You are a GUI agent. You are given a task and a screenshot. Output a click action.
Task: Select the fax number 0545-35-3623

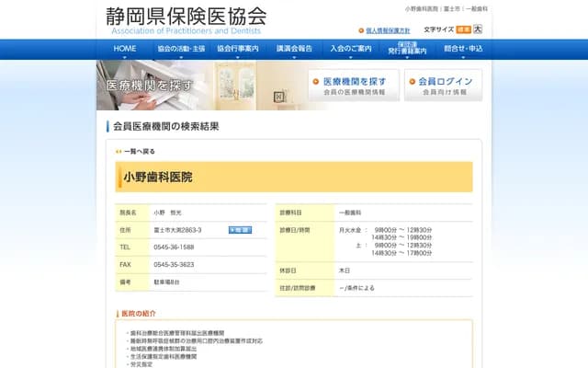click(x=174, y=264)
